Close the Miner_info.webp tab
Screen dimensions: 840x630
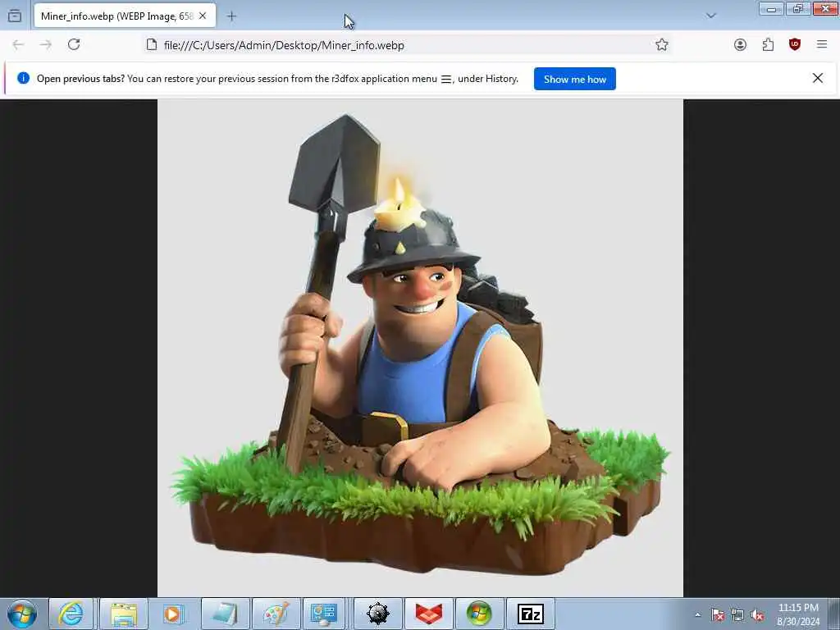(203, 16)
